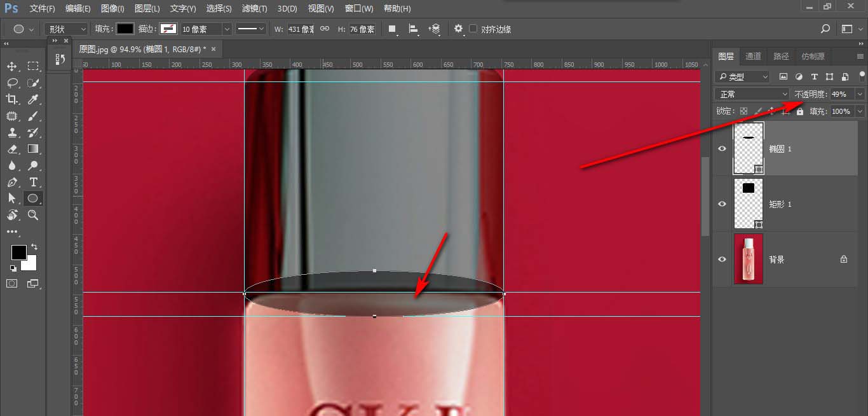868x416 pixels.
Task: Select the Gradient tool
Action: point(33,149)
